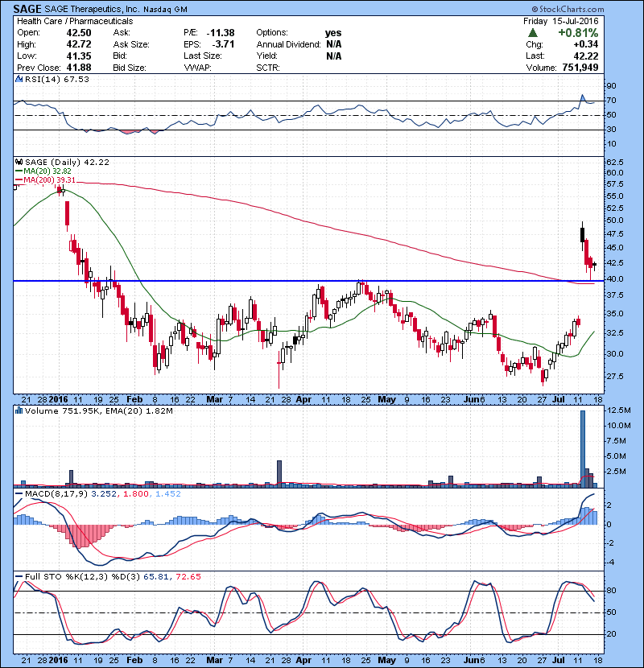Click the green MA(20) legend dash
The width and height of the screenshot is (644, 668).
[x=19, y=171]
